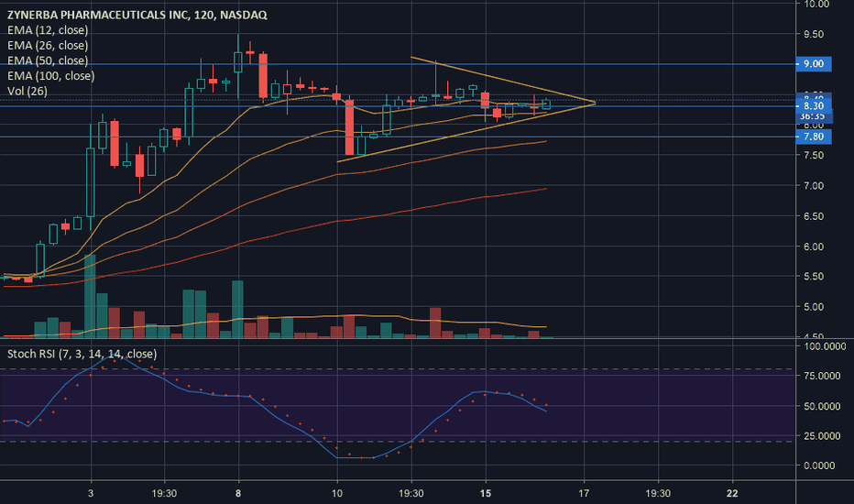Click the 0.0000 Stoch RSI axis value
Image resolution: width=854 pixels, height=504 pixels.
(x=819, y=466)
